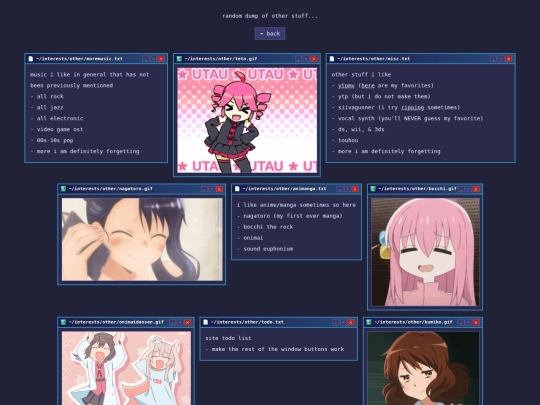The height and width of the screenshot is (405, 540).
Task: Close the kumiko.gif window
Action: tap(476, 322)
